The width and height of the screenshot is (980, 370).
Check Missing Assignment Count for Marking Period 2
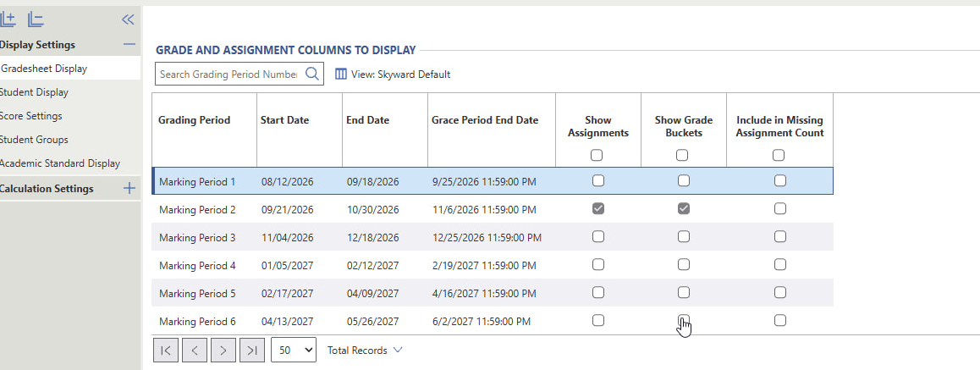point(780,209)
